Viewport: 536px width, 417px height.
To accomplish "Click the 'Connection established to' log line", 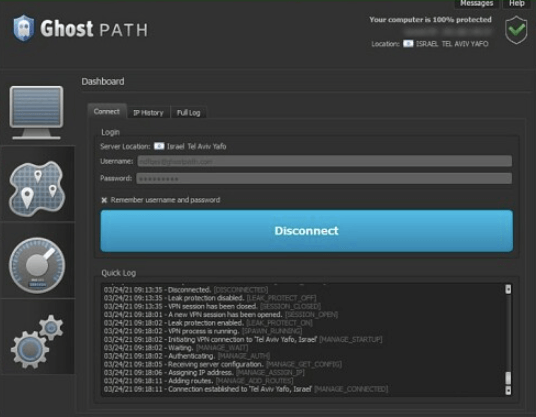I will (x=246, y=389).
